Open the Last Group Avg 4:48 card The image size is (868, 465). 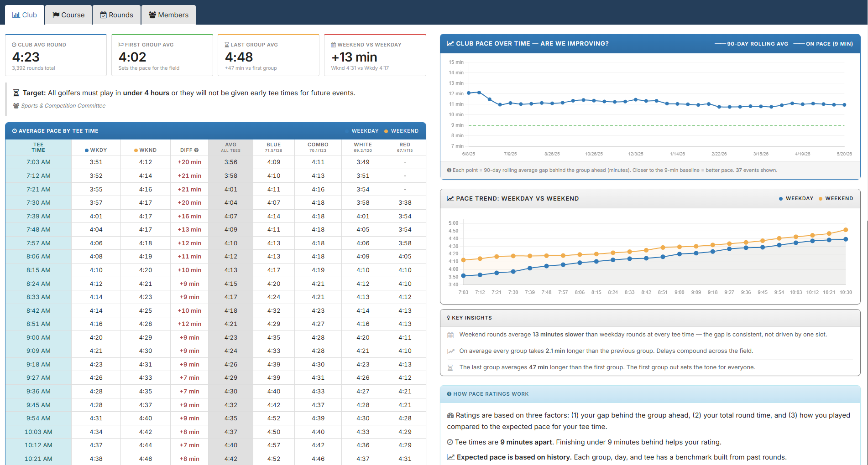click(x=268, y=55)
